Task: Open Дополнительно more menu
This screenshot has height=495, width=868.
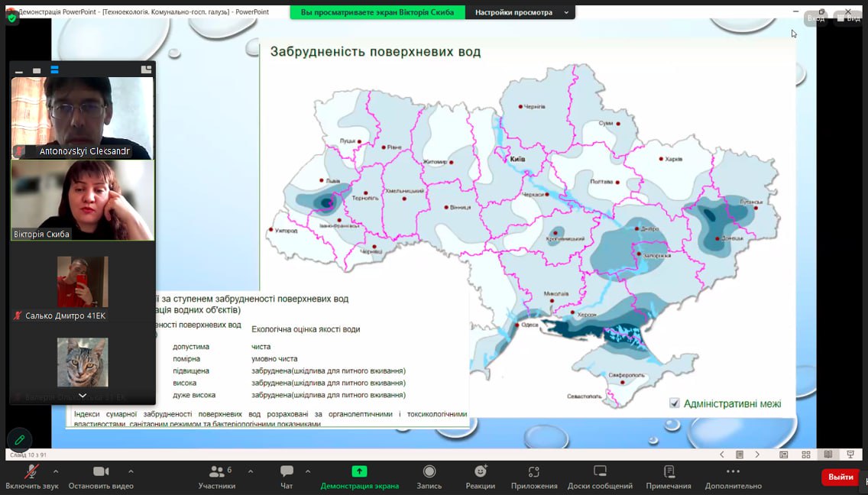Action: coord(733,477)
